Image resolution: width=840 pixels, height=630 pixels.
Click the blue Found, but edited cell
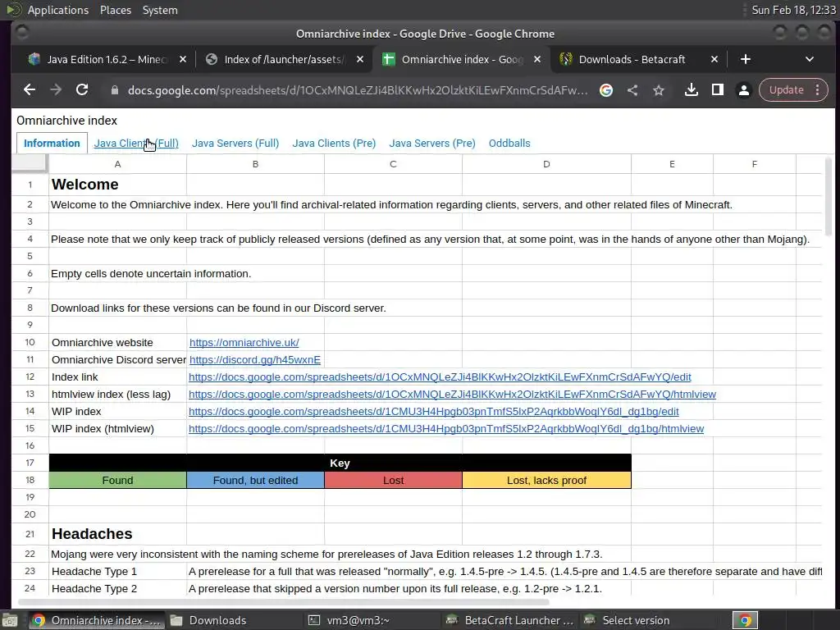pyautogui.click(x=256, y=480)
